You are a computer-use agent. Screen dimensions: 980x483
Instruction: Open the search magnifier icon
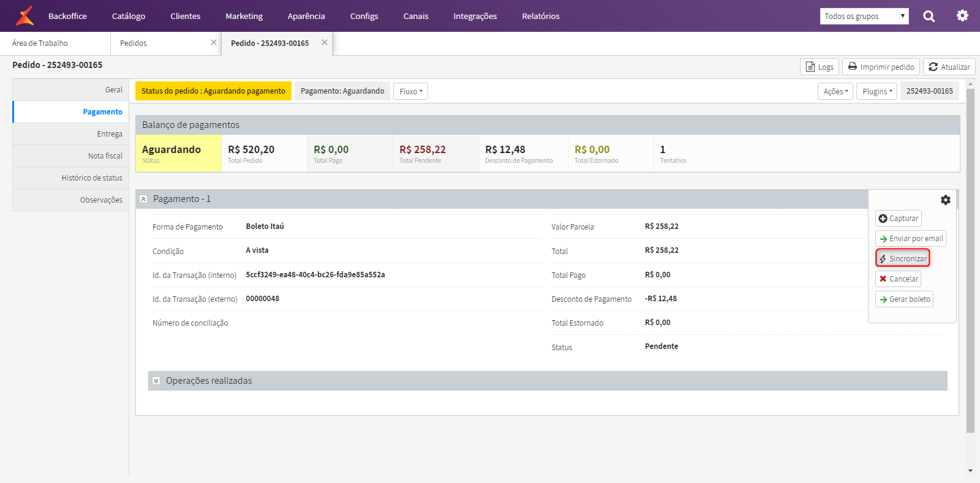pyautogui.click(x=929, y=16)
